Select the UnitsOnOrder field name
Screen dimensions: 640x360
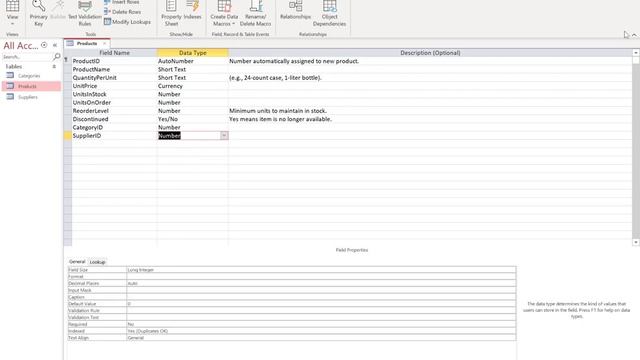pyautogui.click(x=91, y=102)
